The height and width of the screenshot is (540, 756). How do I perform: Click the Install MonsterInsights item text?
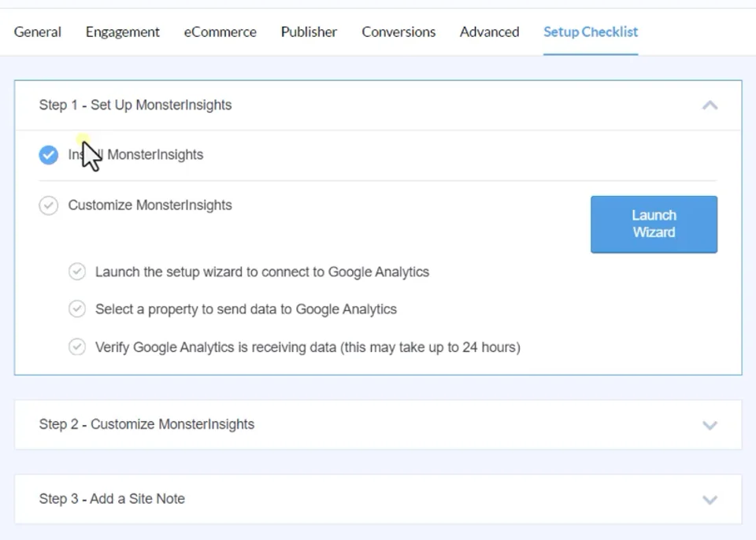(x=135, y=155)
